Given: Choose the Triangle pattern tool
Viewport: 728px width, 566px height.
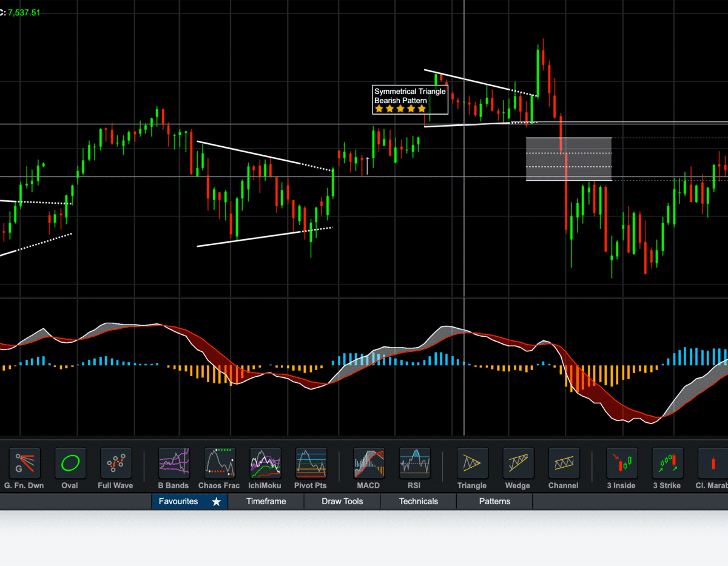Looking at the screenshot, I should [472, 464].
